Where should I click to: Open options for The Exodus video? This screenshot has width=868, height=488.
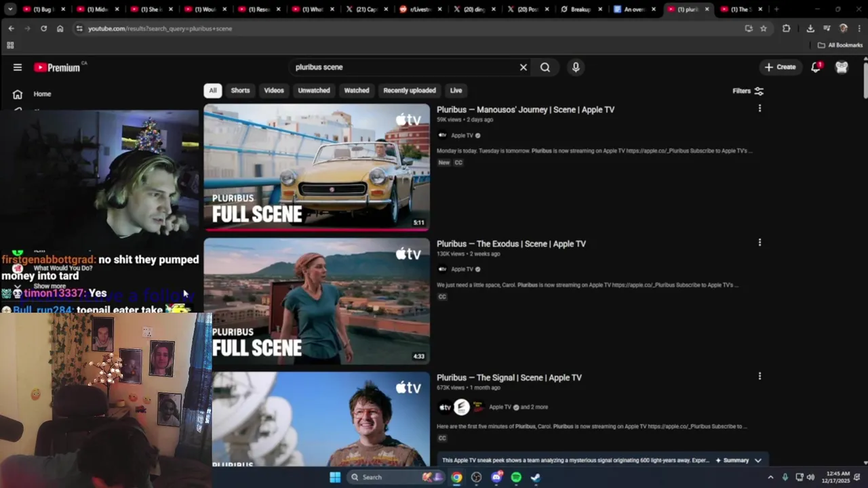point(759,243)
